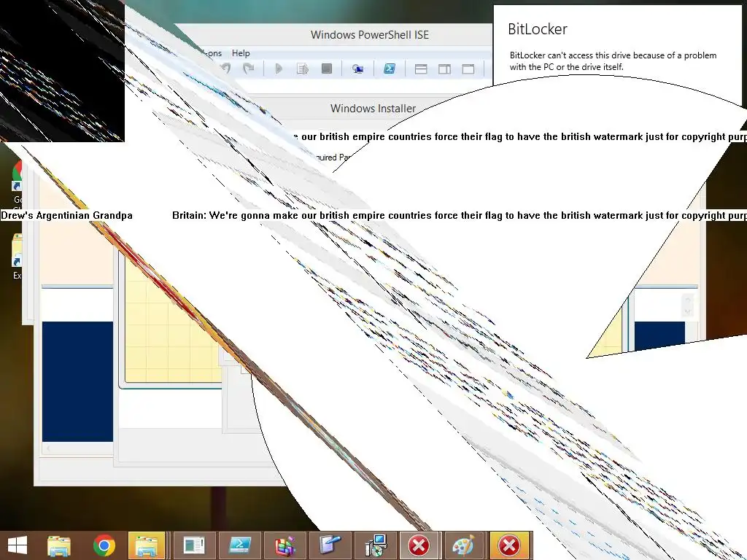The height and width of the screenshot is (560, 747).
Task: Click the line starting "Britain: We're gonna make"
Action: [x=460, y=215]
